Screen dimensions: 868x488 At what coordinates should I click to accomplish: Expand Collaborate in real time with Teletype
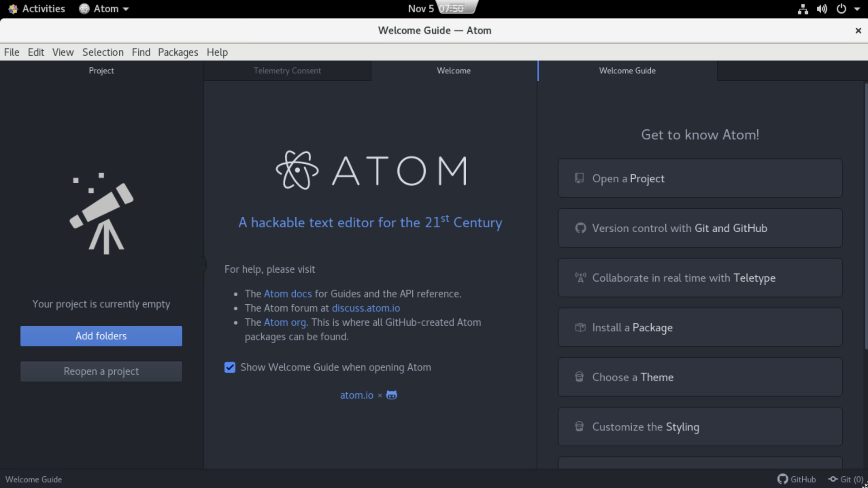click(x=700, y=278)
